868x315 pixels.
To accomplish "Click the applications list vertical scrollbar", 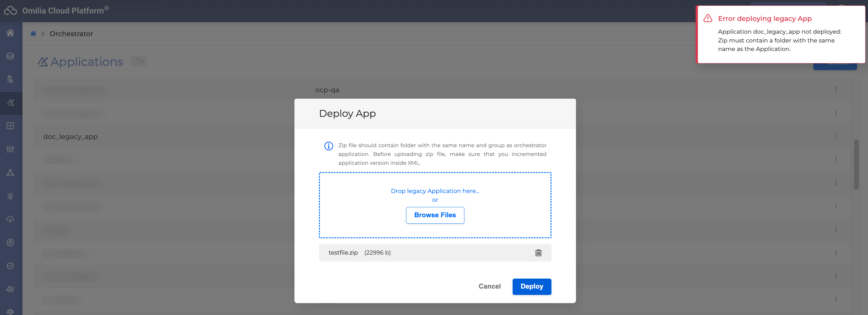I will (x=856, y=165).
